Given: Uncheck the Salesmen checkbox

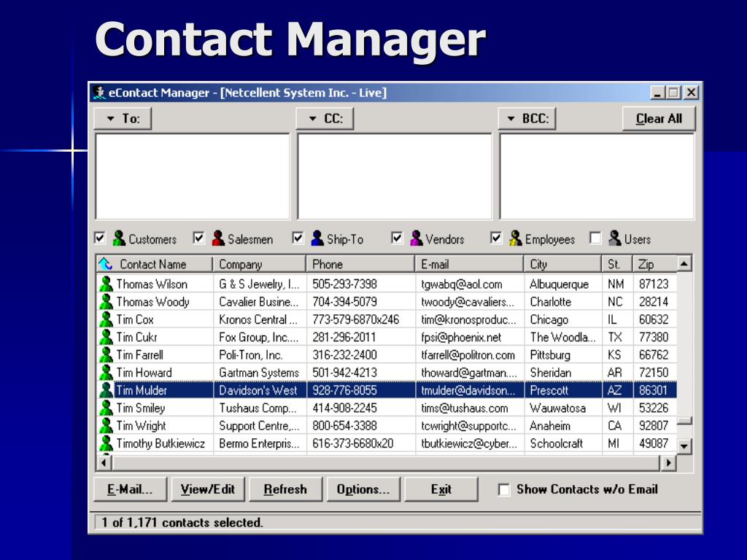Looking at the screenshot, I should (x=198, y=238).
